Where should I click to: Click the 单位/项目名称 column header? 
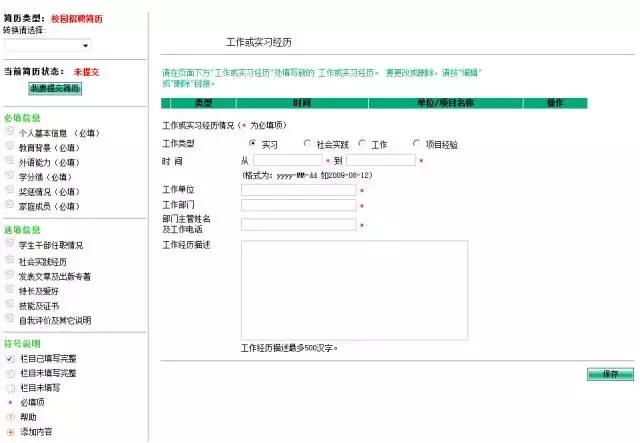tap(445, 103)
